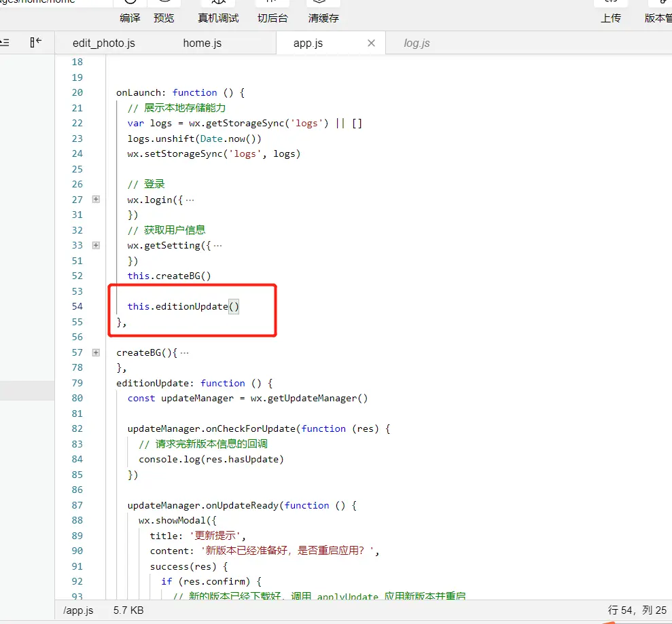Click the 切后台 switch background button
Viewport: 672px width, 624px height.
tap(272, 18)
